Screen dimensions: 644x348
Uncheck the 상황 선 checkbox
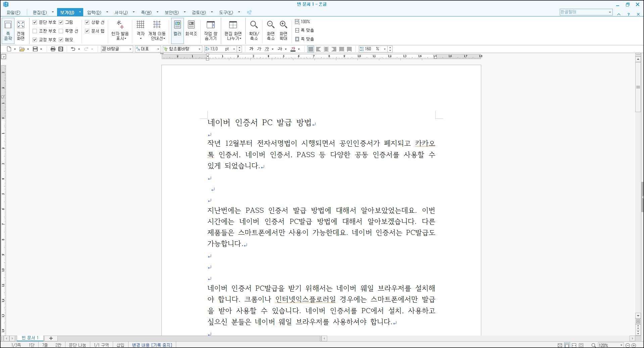(x=87, y=22)
